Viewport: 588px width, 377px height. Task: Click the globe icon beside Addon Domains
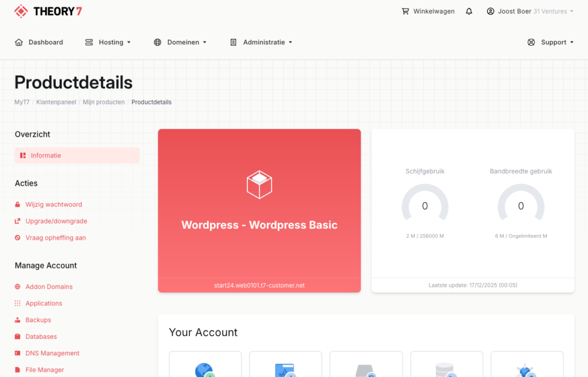point(18,287)
